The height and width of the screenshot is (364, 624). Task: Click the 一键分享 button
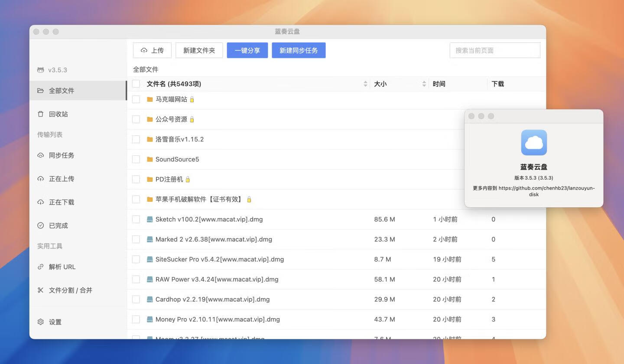coord(247,50)
